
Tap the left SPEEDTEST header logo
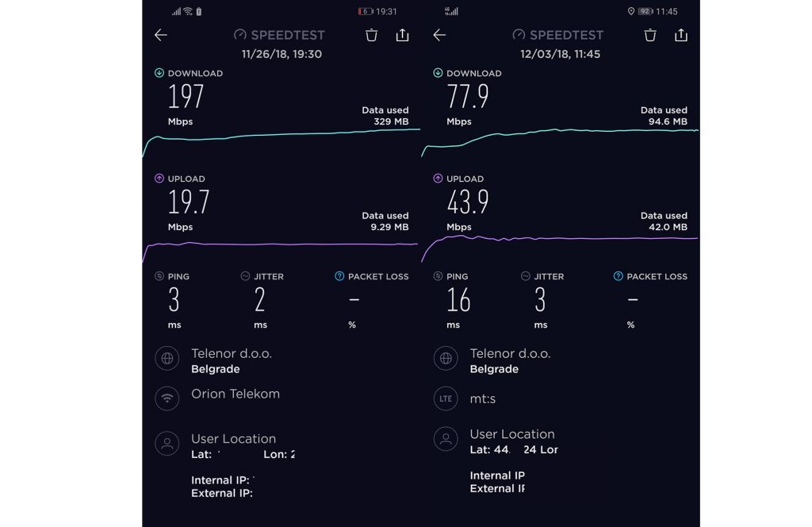(x=279, y=35)
